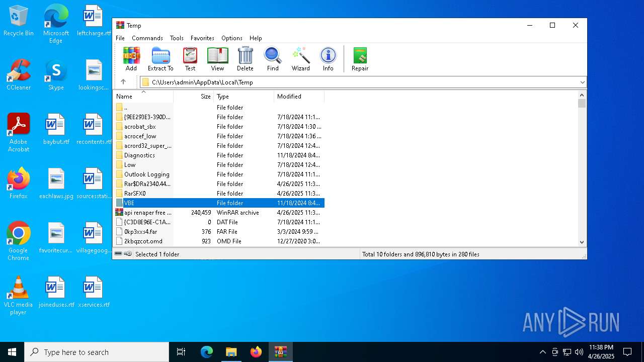The height and width of the screenshot is (362, 644).
Task: Select the acrobat_sbx folder
Action: (x=219, y=127)
